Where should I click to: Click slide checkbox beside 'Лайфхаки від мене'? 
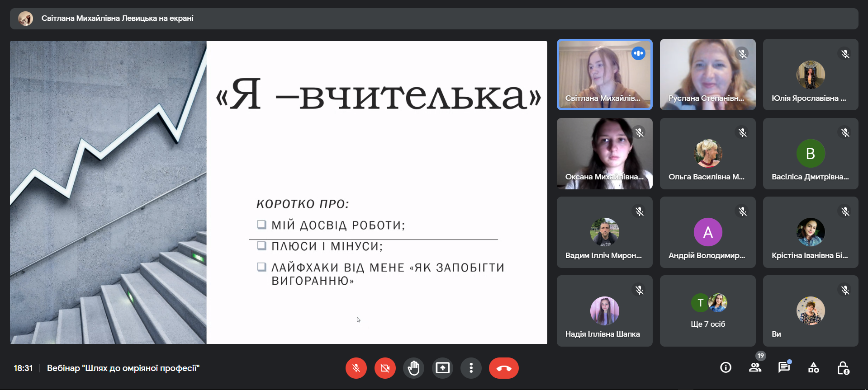pos(261,267)
